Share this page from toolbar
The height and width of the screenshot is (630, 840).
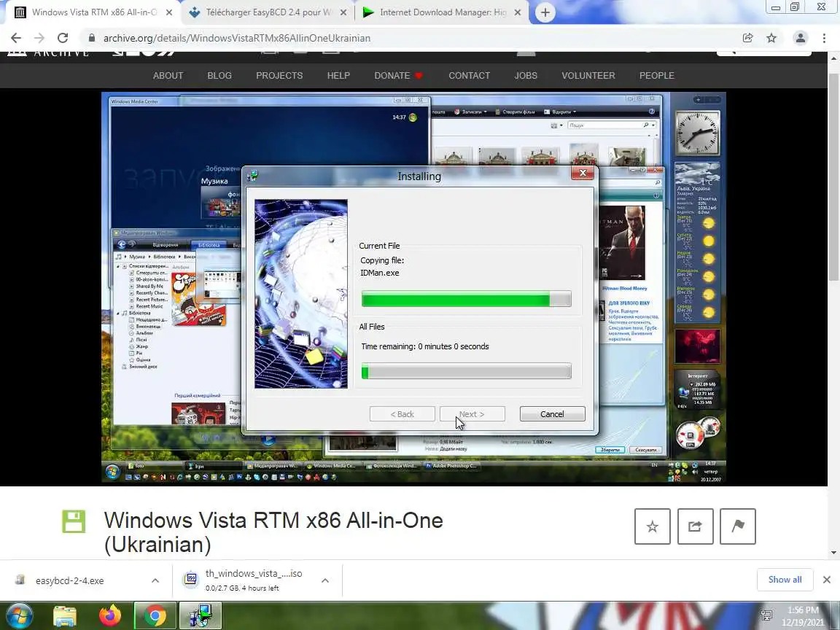(x=748, y=38)
